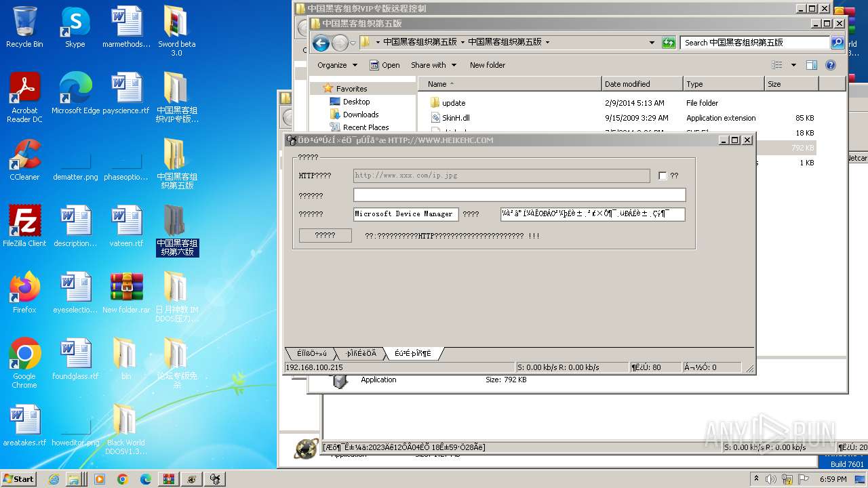
Task: Sort files by Name column
Action: tap(510, 84)
